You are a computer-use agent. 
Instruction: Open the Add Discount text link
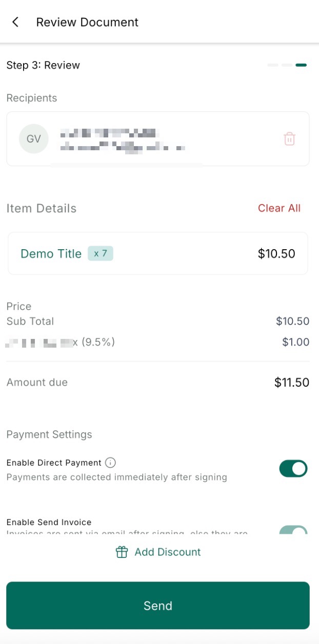(x=168, y=552)
